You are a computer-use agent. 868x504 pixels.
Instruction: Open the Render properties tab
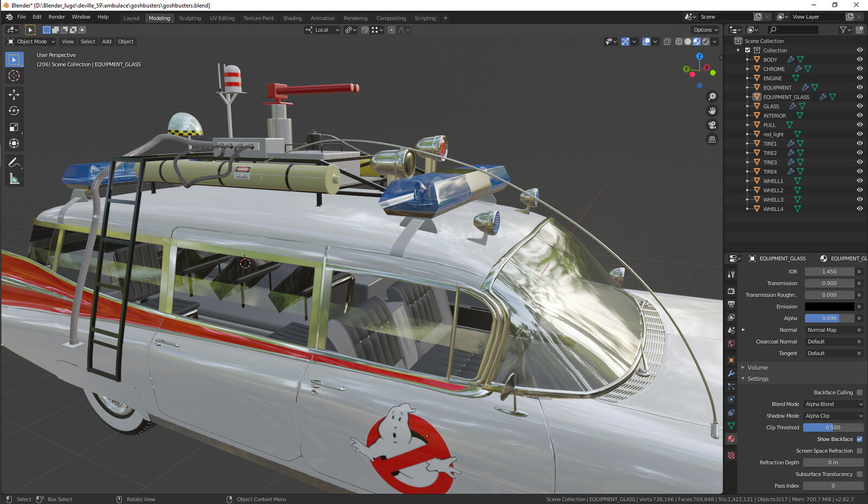coord(731,291)
